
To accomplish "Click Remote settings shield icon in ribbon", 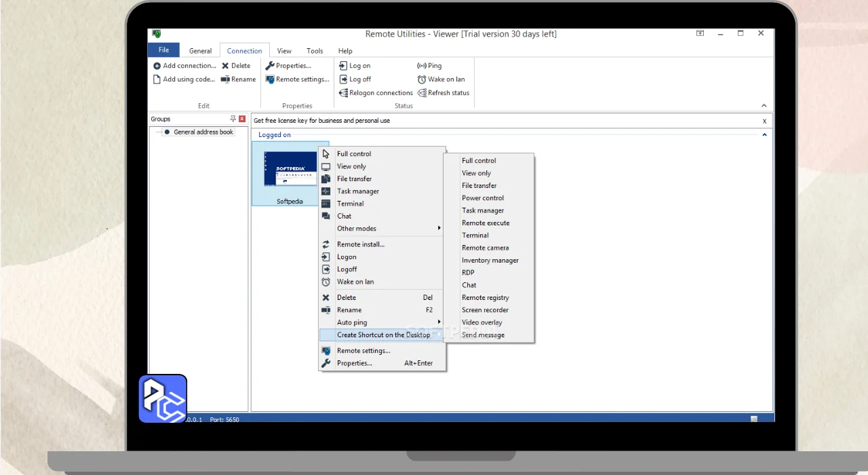I will (270, 79).
